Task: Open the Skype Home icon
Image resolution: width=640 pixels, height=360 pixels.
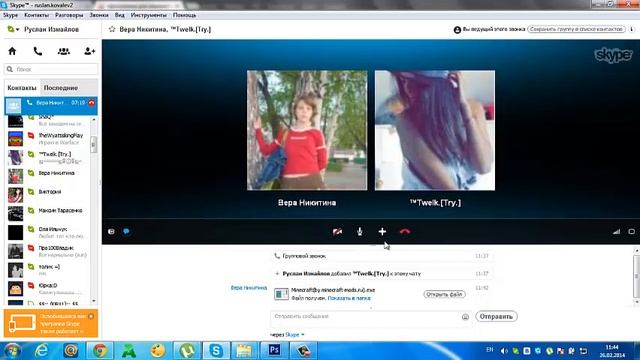Action: pyautogui.click(x=12, y=51)
